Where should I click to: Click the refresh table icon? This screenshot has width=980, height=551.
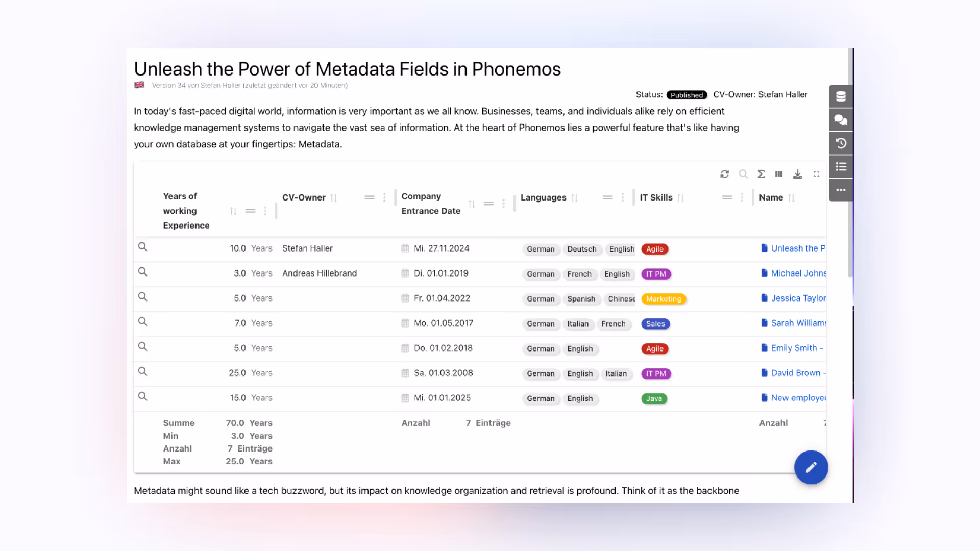coord(724,174)
